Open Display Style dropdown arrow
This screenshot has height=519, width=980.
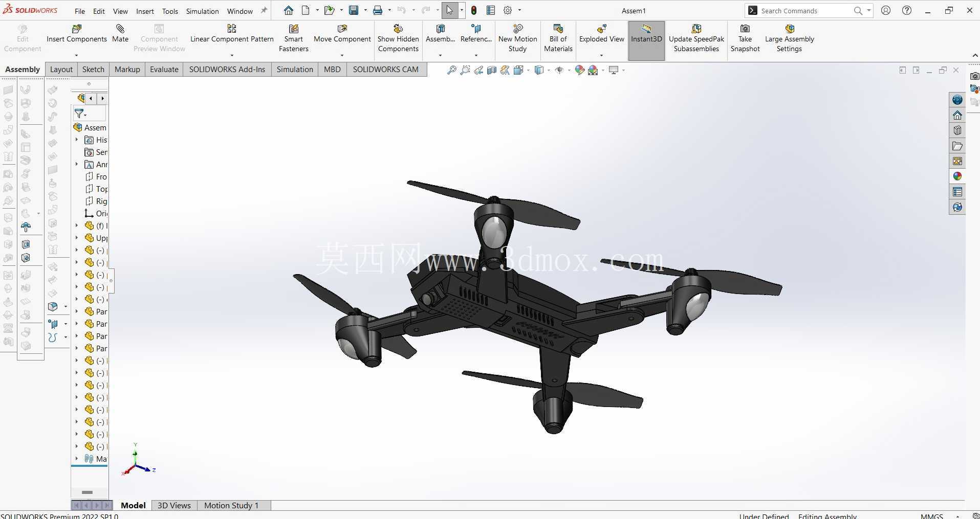point(549,70)
